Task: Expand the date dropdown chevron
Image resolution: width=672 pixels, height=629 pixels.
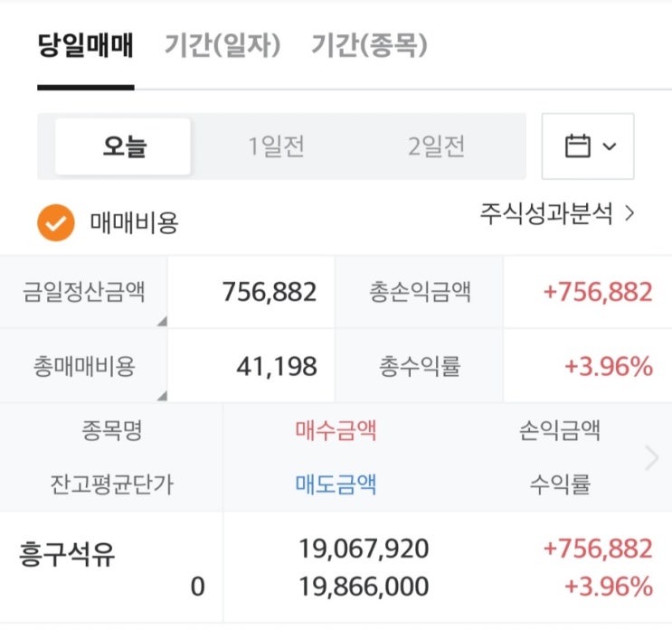Action: 609,146
